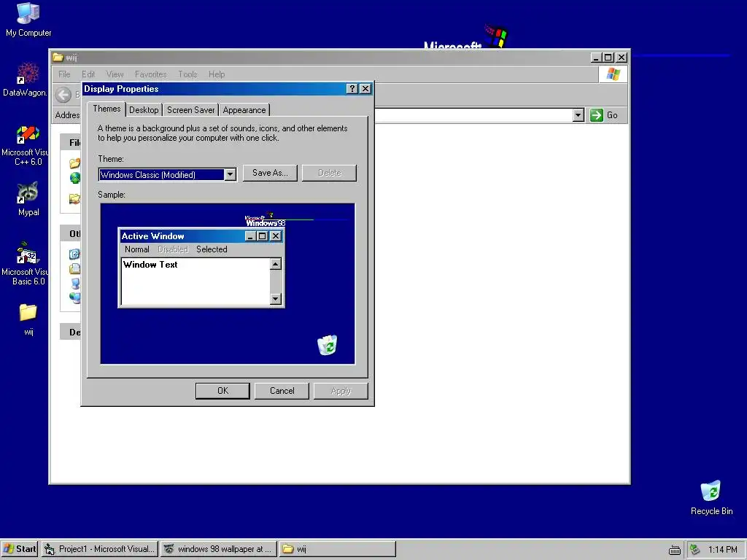Expand the address bar dropdown in wij window
The width and height of the screenshot is (747, 560).
point(578,115)
